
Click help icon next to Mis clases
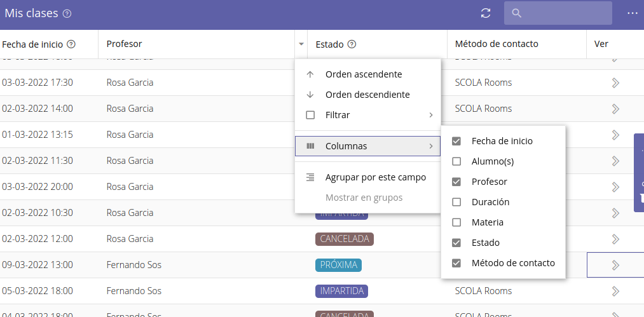[x=67, y=14]
